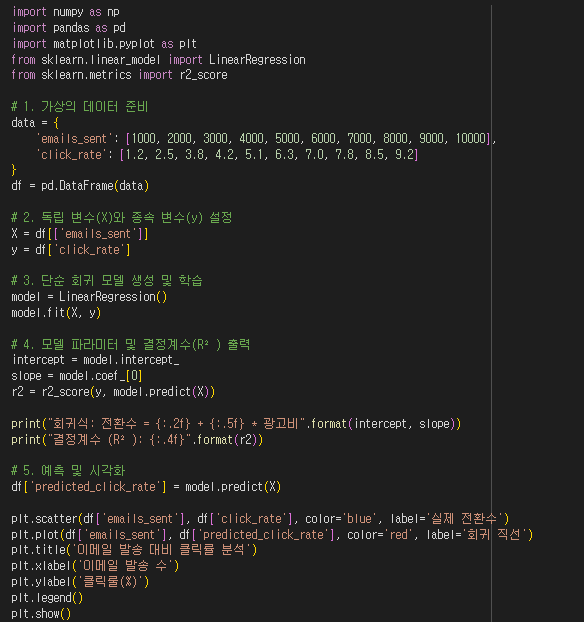The height and width of the screenshot is (622, 584).
Task: Click the plt.title line '이메일 발송 대비 클릭률 분석'
Action: (134, 550)
